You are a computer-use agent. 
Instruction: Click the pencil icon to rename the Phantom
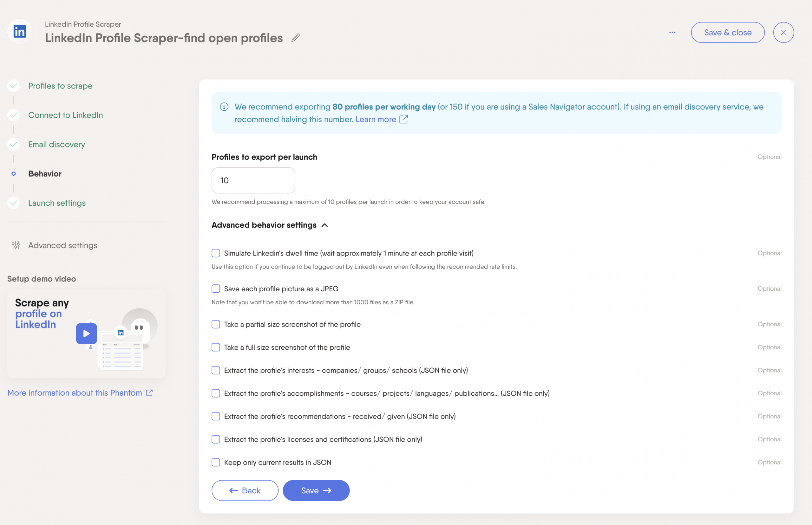click(x=295, y=38)
